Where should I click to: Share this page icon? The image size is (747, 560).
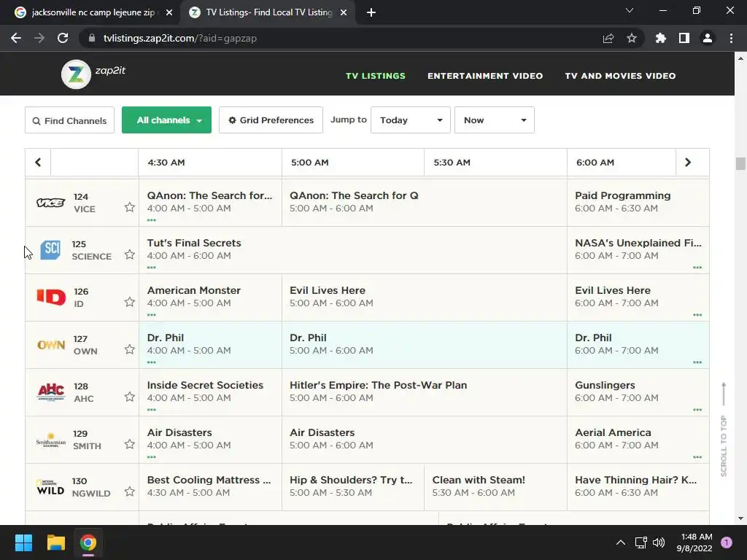pos(608,38)
